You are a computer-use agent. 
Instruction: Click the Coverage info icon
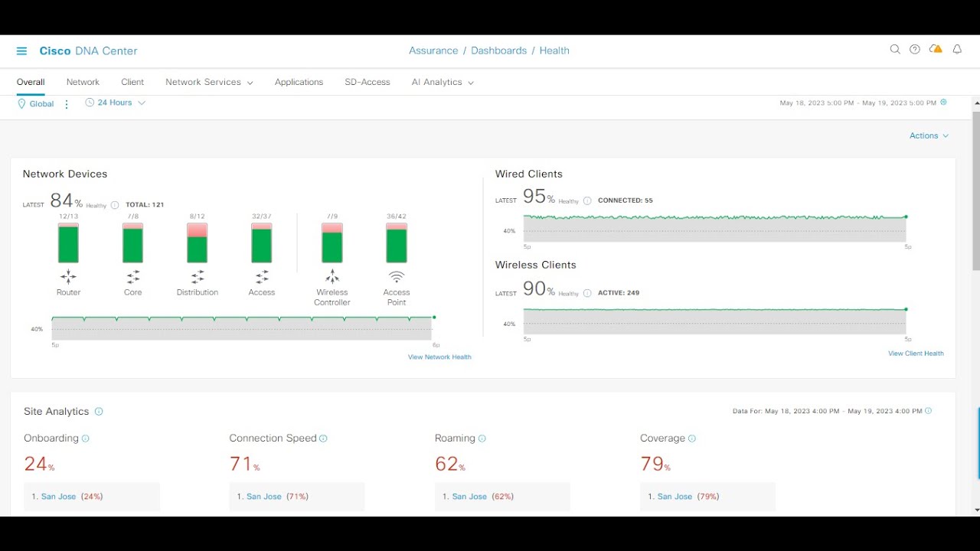click(x=692, y=439)
